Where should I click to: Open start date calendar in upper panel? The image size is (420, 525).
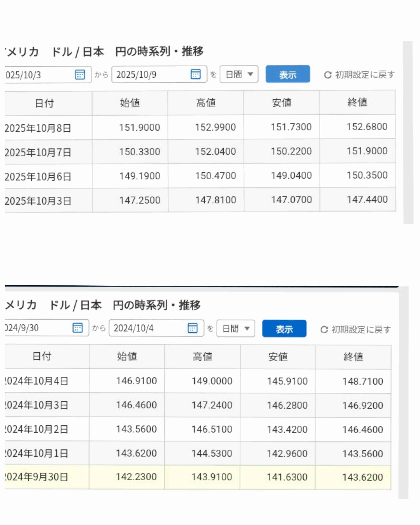(80, 75)
